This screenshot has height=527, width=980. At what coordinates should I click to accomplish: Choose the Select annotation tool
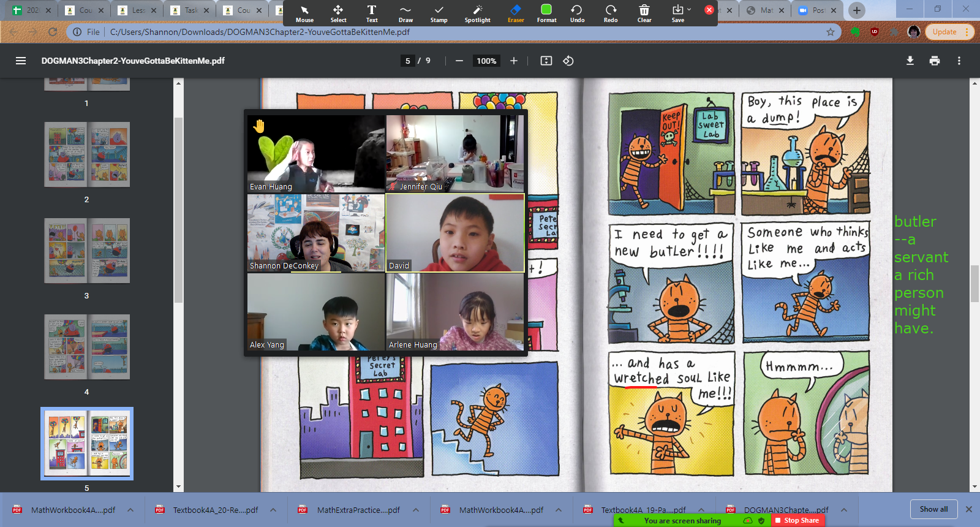pos(338,13)
